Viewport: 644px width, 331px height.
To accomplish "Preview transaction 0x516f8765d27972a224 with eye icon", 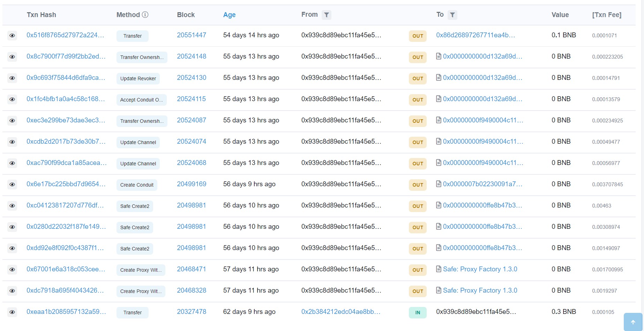I will [x=12, y=36].
